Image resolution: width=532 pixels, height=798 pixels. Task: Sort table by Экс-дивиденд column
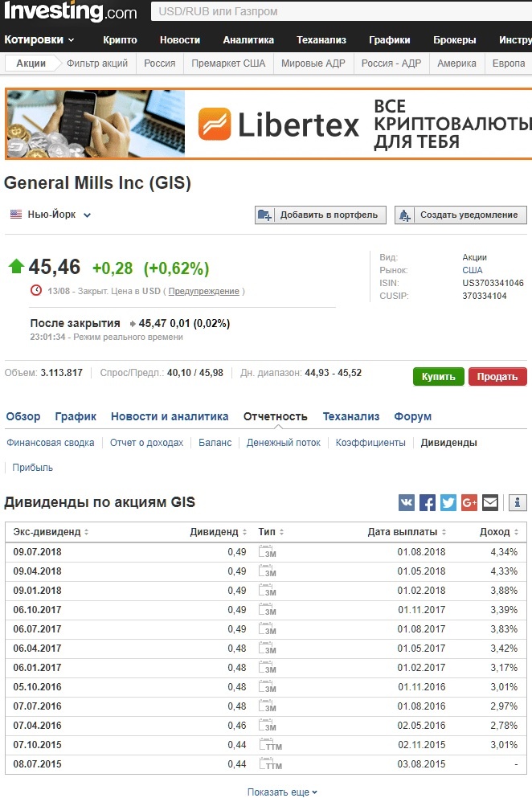[51, 532]
